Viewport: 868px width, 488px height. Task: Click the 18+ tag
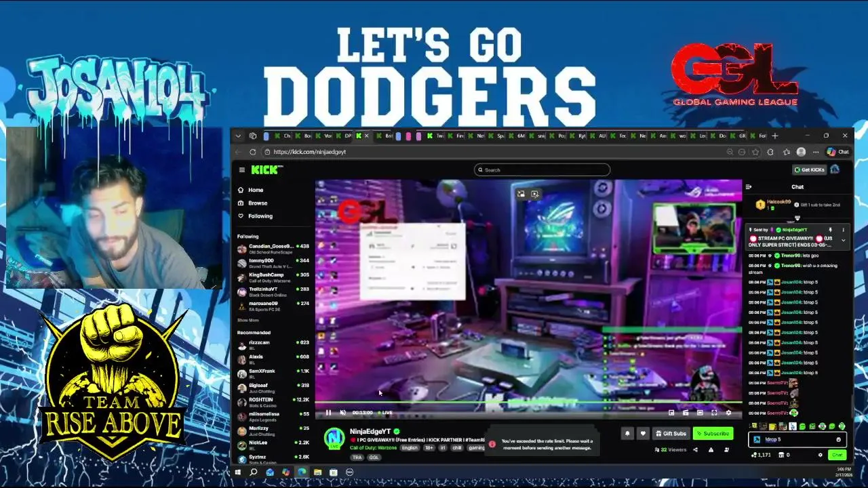429,448
